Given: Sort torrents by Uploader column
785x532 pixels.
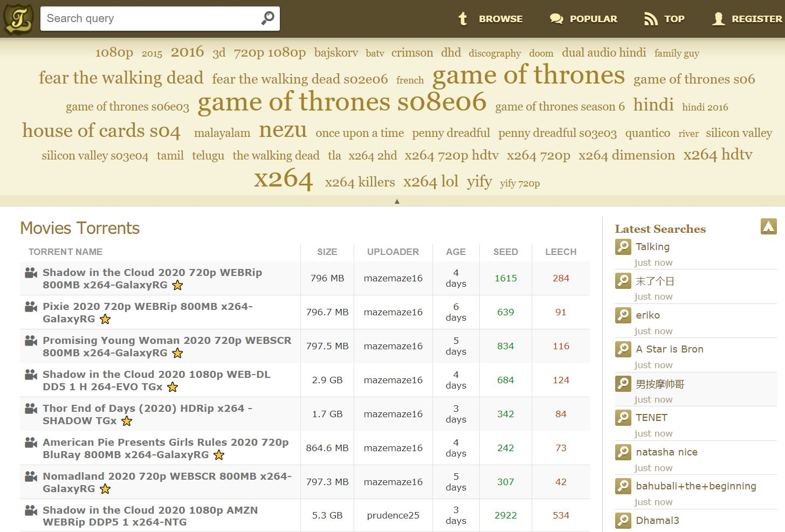Looking at the screenshot, I should coord(393,252).
